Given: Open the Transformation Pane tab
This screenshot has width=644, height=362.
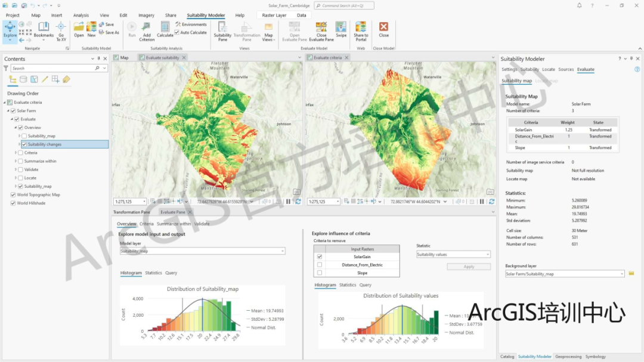Looking at the screenshot, I should (131, 212).
